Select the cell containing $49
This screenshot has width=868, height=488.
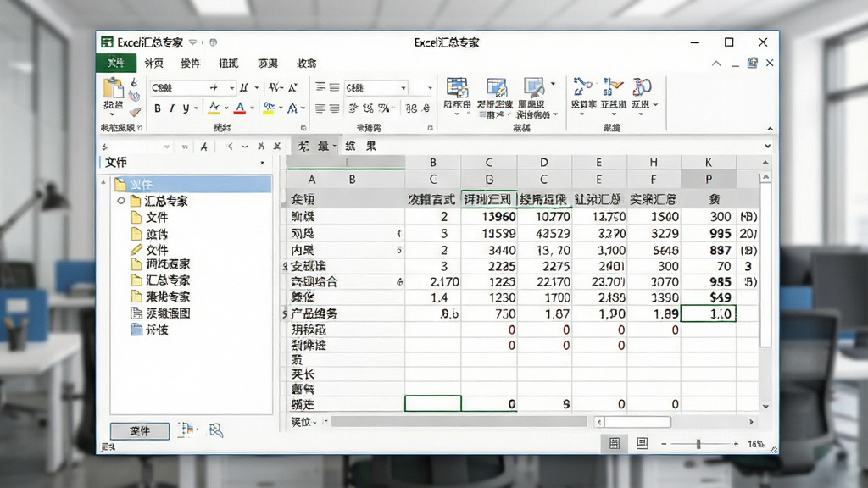709,297
